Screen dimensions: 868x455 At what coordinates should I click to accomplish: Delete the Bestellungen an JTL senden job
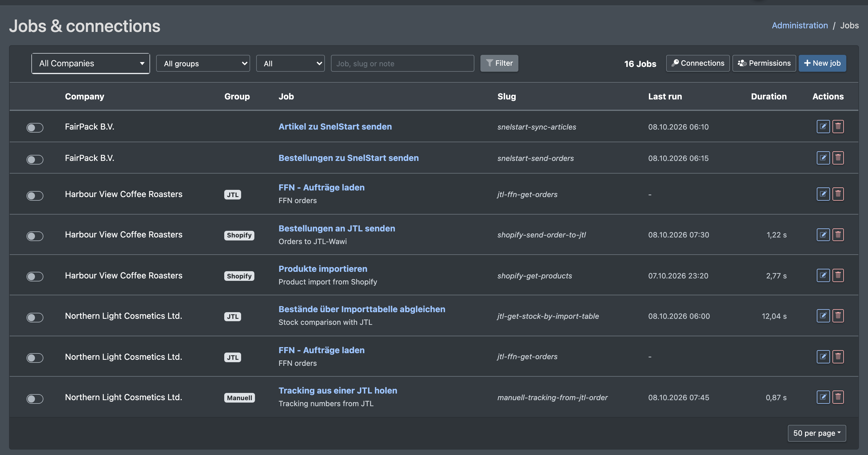click(x=838, y=235)
